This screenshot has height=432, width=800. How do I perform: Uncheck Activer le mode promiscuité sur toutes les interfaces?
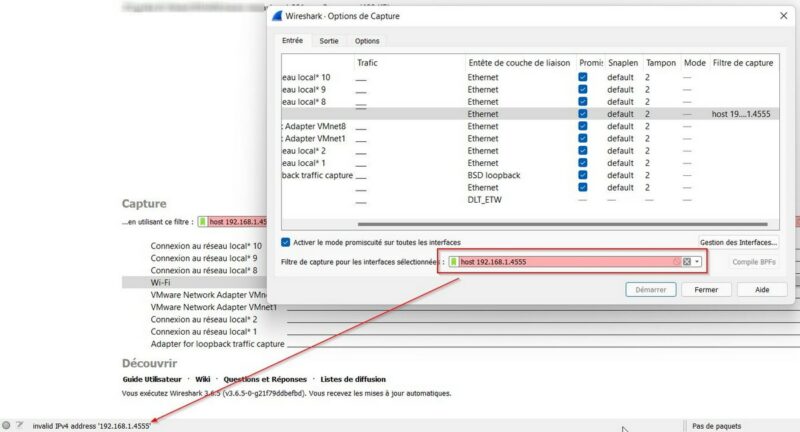pyautogui.click(x=286, y=242)
